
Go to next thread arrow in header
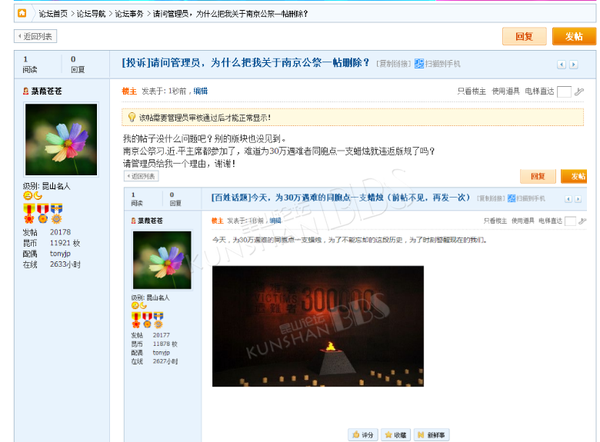point(573,64)
